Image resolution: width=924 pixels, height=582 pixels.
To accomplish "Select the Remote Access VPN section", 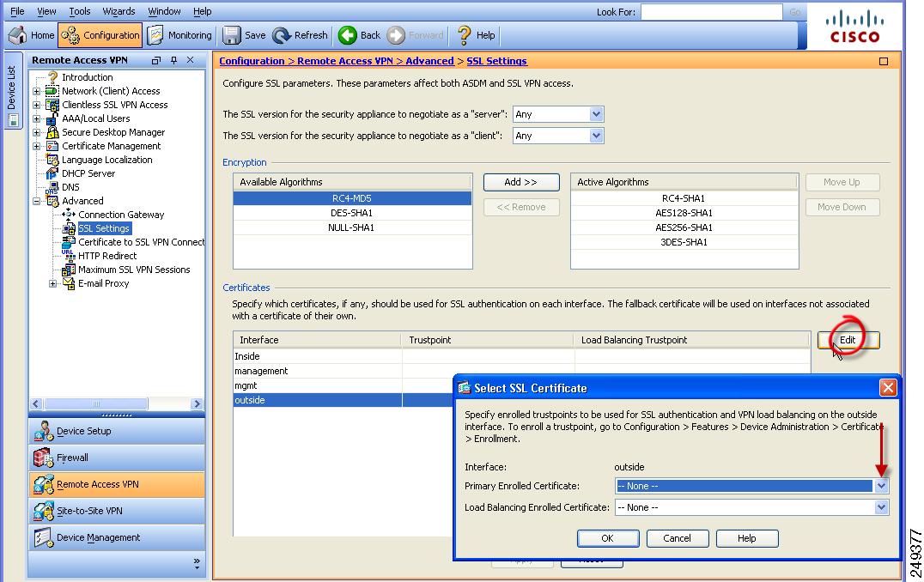I will tap(117, 484).
